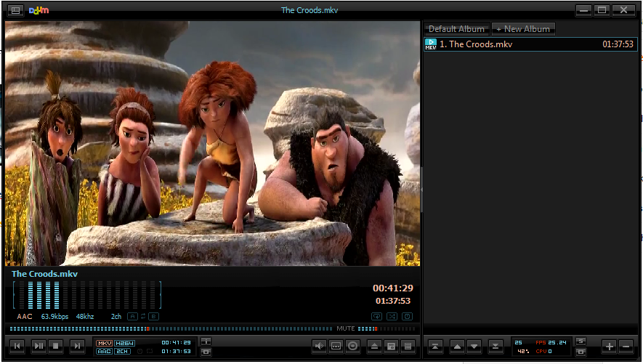Set A-B repeat end point B
Viewport: 643px width, 364px height.
coord(153,317)
